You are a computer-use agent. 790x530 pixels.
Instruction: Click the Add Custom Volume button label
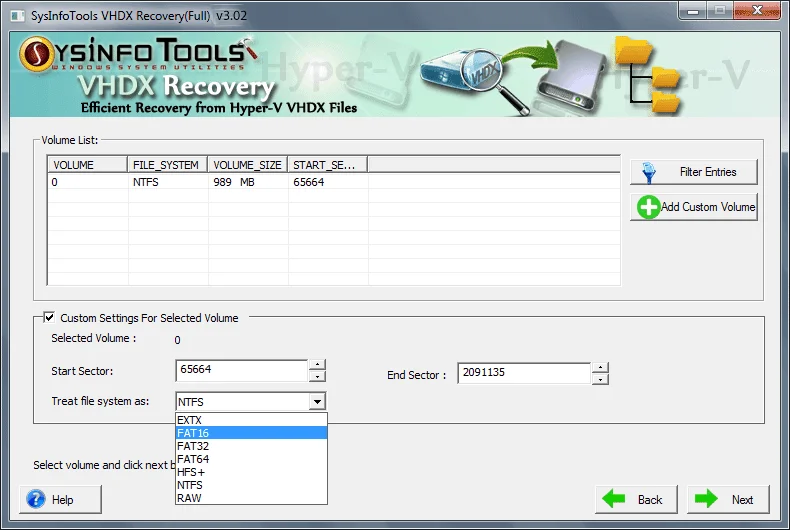[x=708, y=207]
